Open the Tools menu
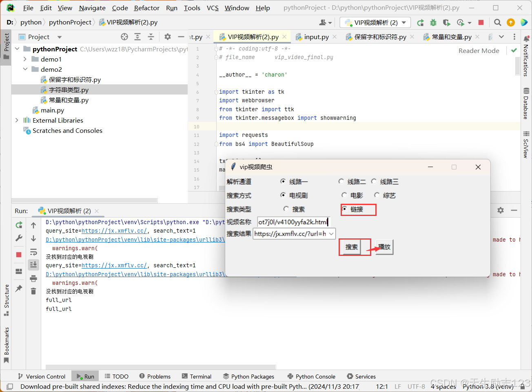 click(192, 8)
